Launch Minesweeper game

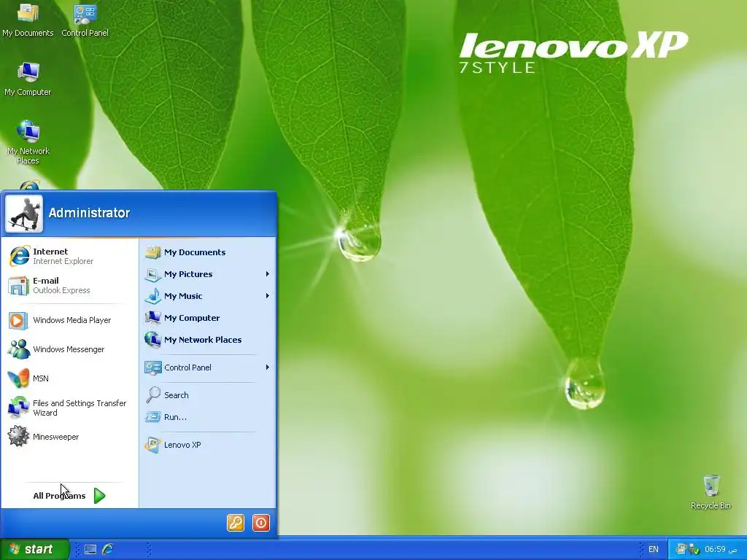[x=69, y=437]
